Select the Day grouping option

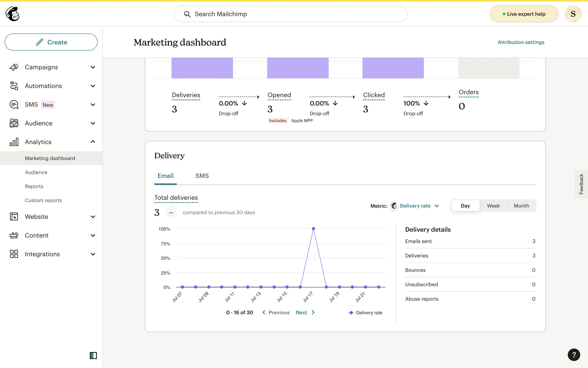coord(465,206)
